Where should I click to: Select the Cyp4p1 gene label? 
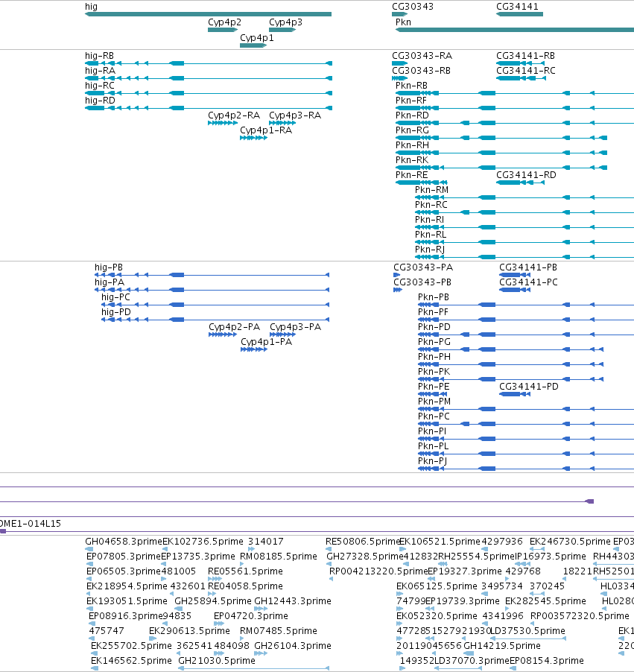[257, 38]
